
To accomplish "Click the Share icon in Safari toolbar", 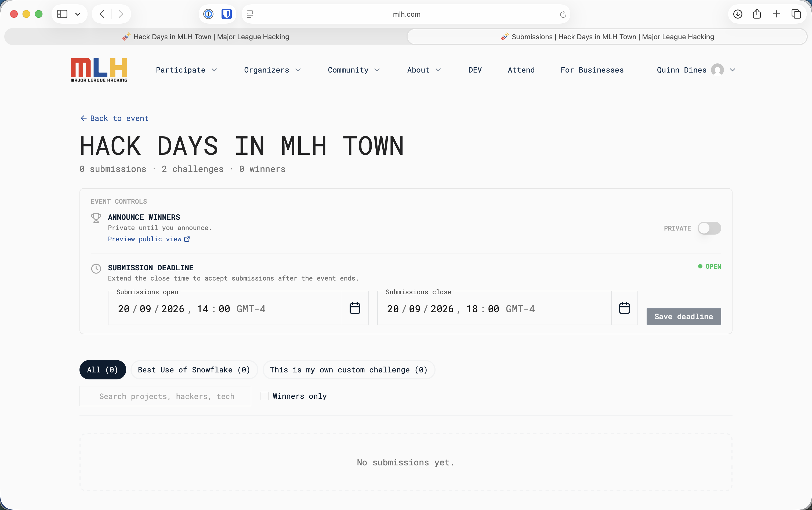I will click(757, 14).
